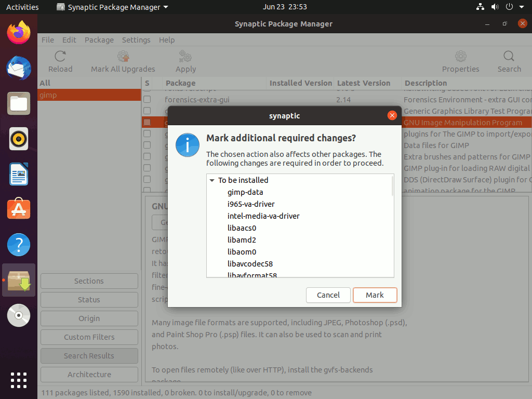Select libaacs0 in the dialog list
This screenshot has width=532, height=399.
point(242,228)
